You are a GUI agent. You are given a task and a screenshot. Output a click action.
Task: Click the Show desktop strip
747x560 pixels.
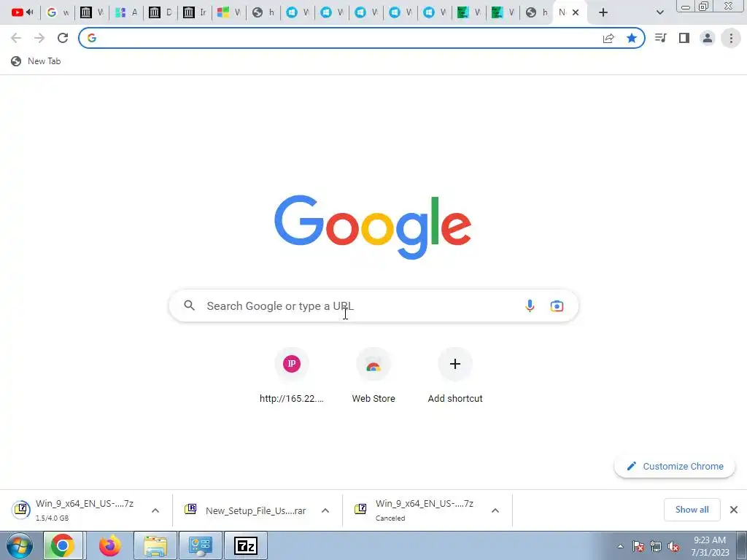[x=741, y=545]
